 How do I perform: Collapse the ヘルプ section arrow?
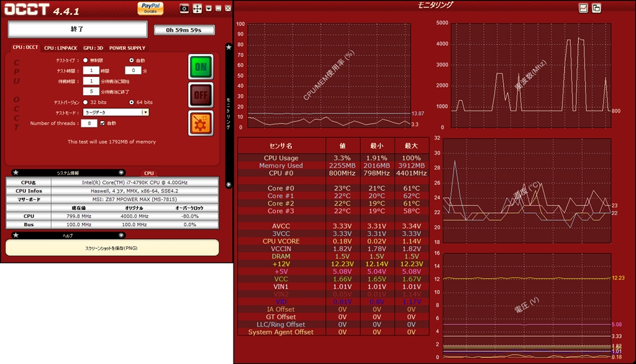coord(121,235)
